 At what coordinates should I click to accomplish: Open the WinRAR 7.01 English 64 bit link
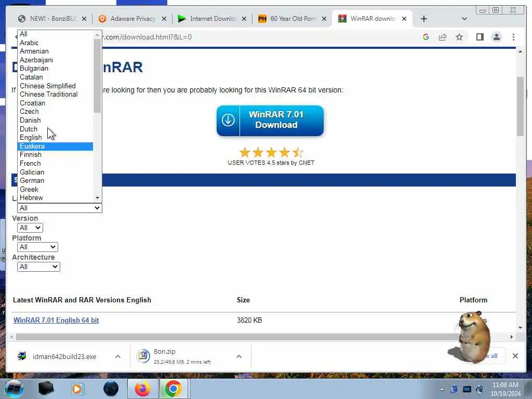(56, 320)
